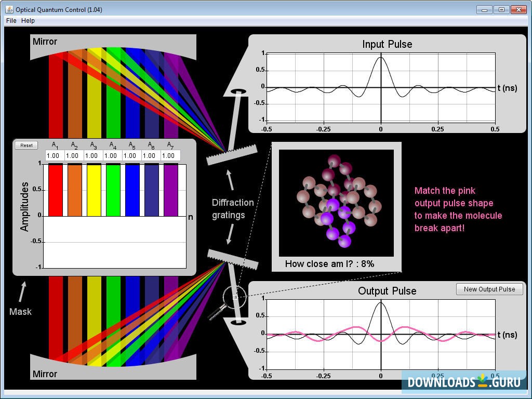Click the bottom Mirror graphic
This screenshot has width=532, height=399.
click(113, 367)
